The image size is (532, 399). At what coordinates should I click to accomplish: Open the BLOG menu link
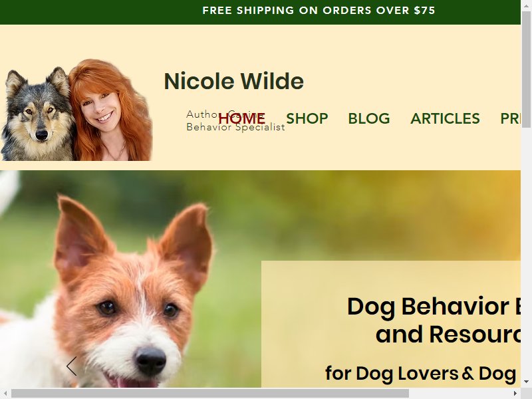click(x=369, y=118)
